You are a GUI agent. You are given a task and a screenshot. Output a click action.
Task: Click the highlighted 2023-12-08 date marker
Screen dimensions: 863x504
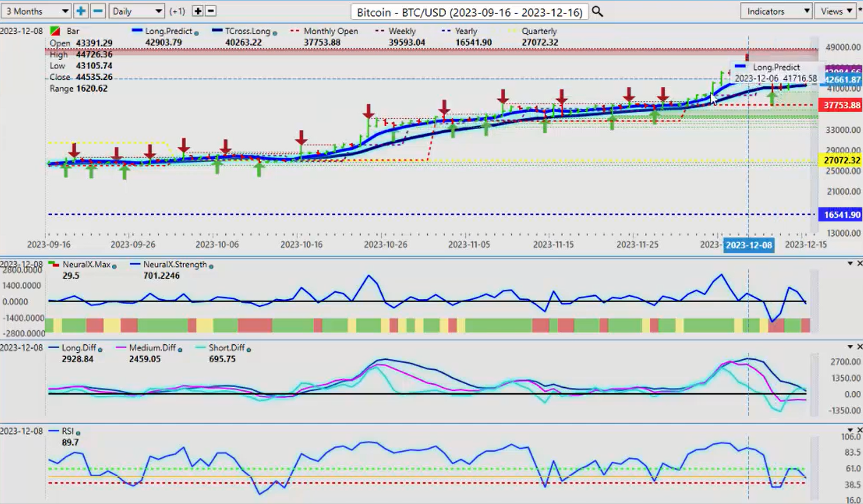click(749, 245)
